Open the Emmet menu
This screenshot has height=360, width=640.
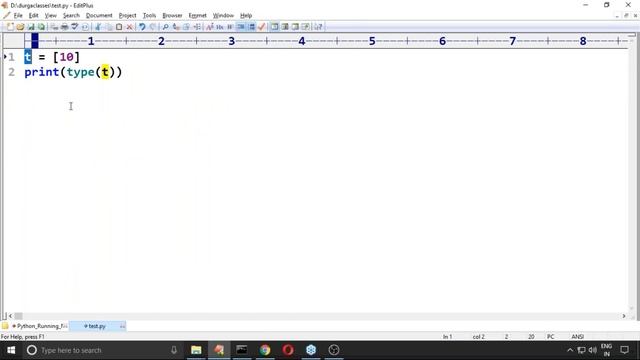(198, 16)
